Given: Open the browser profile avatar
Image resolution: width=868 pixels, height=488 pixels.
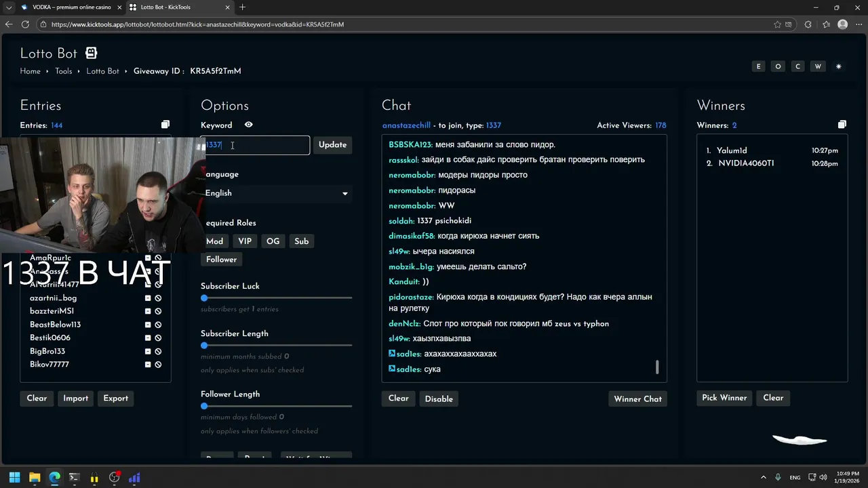Looking at the screenshot, I should point(843,24).
